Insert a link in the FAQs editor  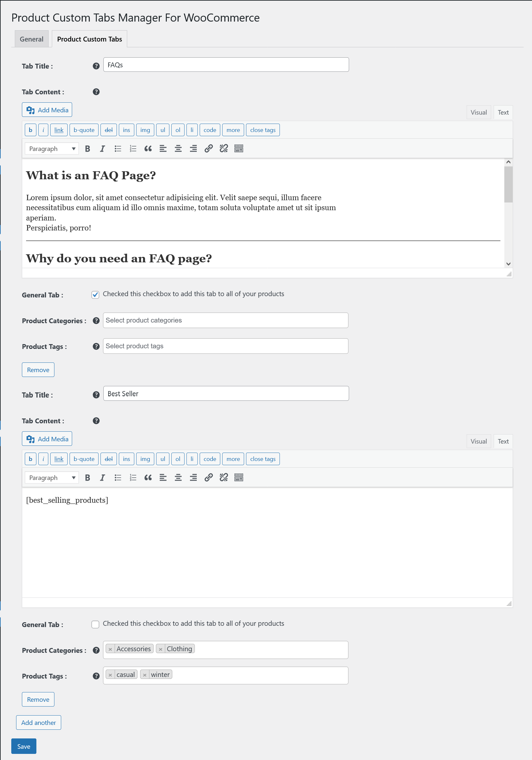(208, 148)
